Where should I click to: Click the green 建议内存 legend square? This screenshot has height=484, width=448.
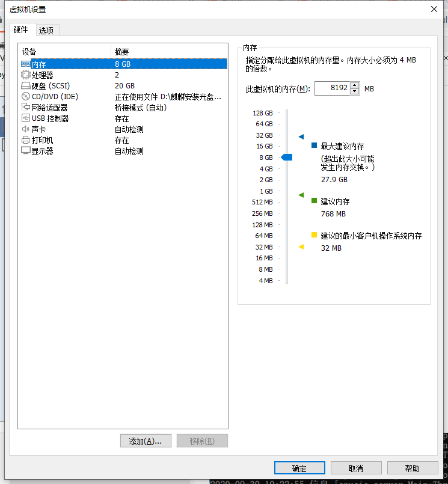(315, 201)
